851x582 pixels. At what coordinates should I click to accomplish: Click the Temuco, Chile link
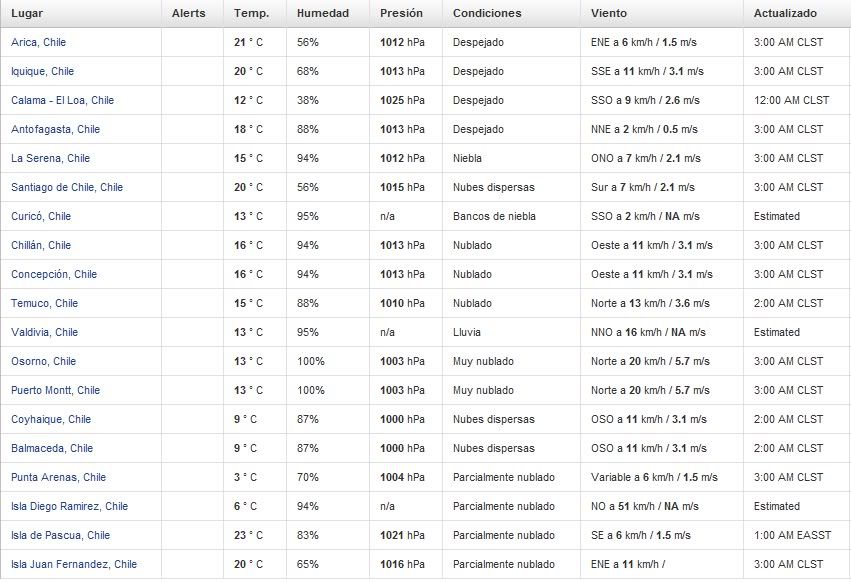(x=44, y=304)
